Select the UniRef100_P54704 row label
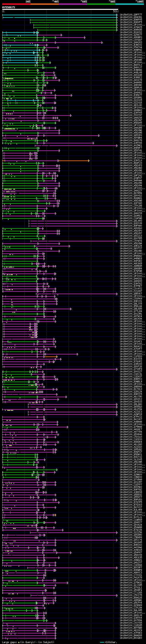 [131, 47]
